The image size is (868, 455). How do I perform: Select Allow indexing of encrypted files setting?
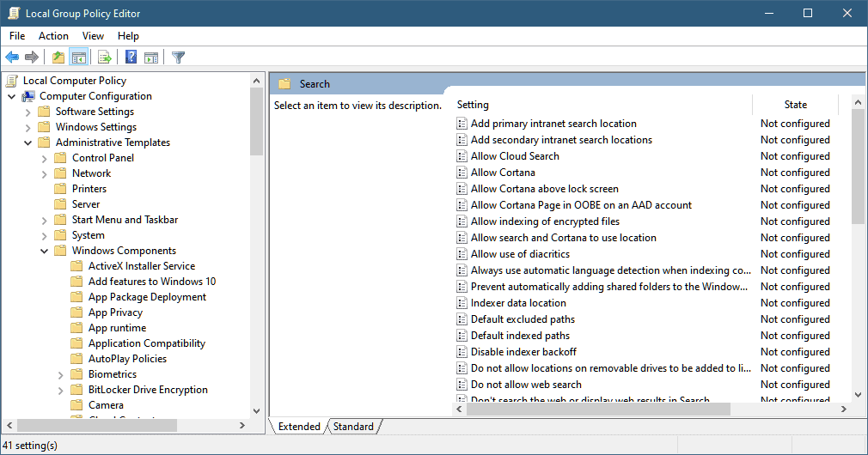(545, 221)
